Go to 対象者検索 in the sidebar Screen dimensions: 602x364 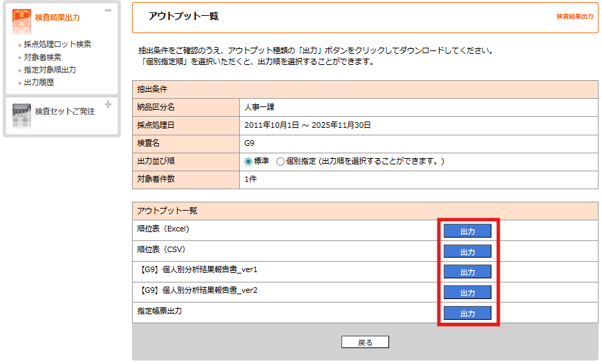click(42, 57)
